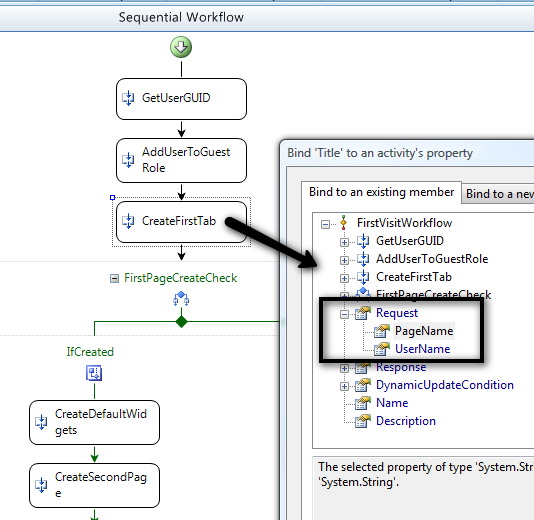The height and width of the screenshot is (520, 534).
Task: Collapse the FirstPageCreateCheck activity in the designer
Action: click(x=114, y=279)
